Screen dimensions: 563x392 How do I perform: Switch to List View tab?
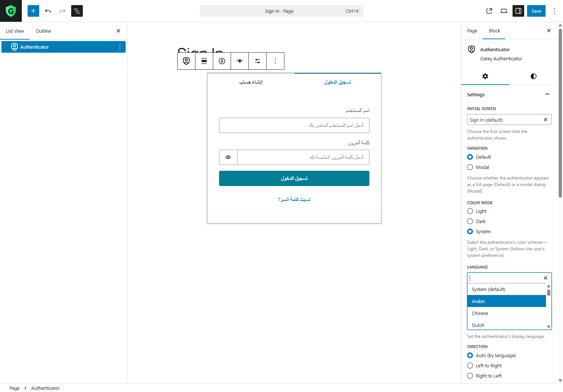pyautogui.click(x=15, y=31)
